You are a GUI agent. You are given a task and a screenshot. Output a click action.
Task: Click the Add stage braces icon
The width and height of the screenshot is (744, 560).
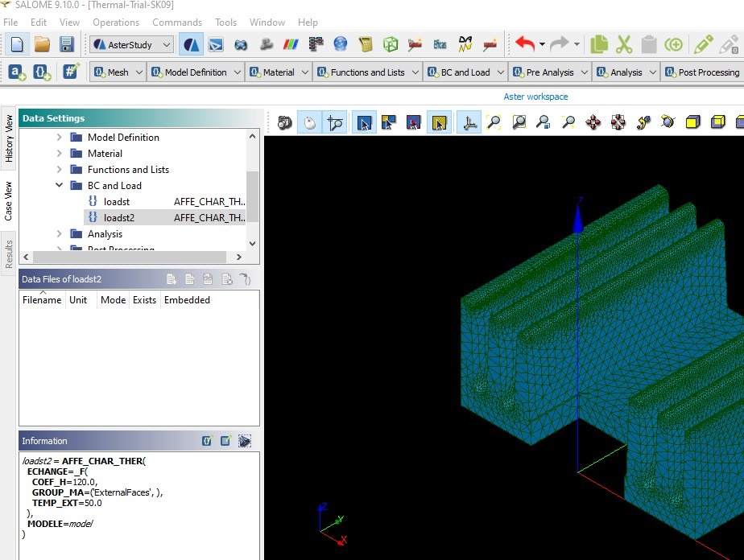42,72
